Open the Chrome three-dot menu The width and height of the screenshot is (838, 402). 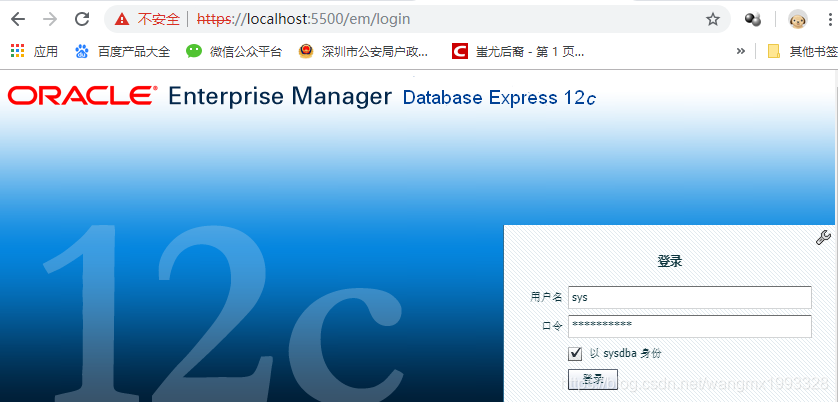point(830,20)
